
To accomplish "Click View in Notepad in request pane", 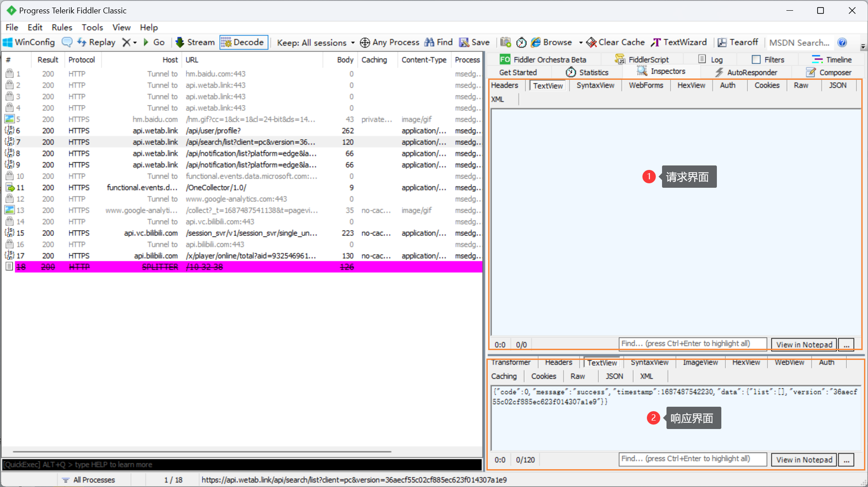I will (x=804, y=344).
